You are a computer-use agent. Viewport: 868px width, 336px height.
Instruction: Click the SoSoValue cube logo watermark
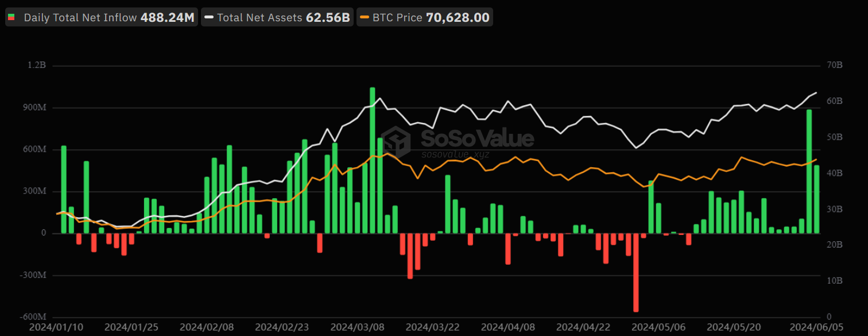(396, 140)
